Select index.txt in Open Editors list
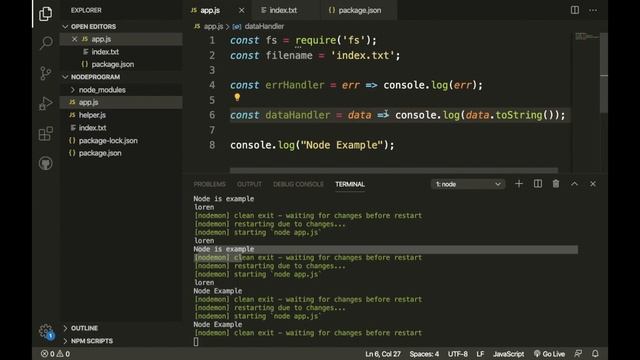Viewport: 640px width, 360px height. (x=105, y=52)
